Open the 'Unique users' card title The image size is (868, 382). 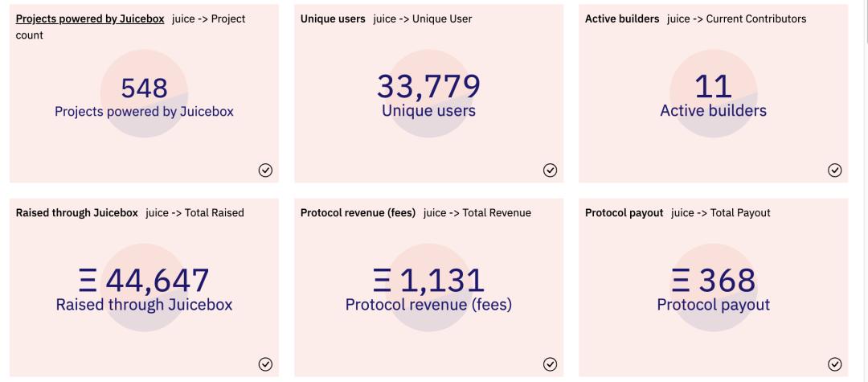[x=333, y=18]
